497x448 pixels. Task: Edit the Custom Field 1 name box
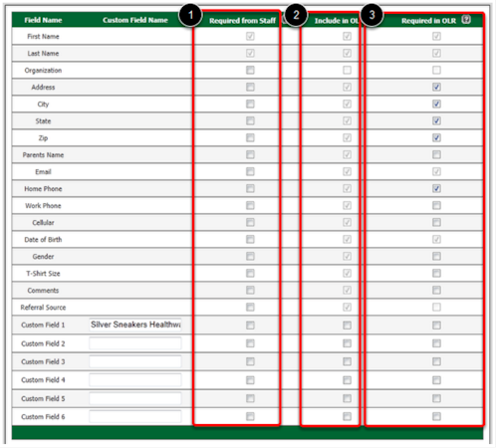135,325
